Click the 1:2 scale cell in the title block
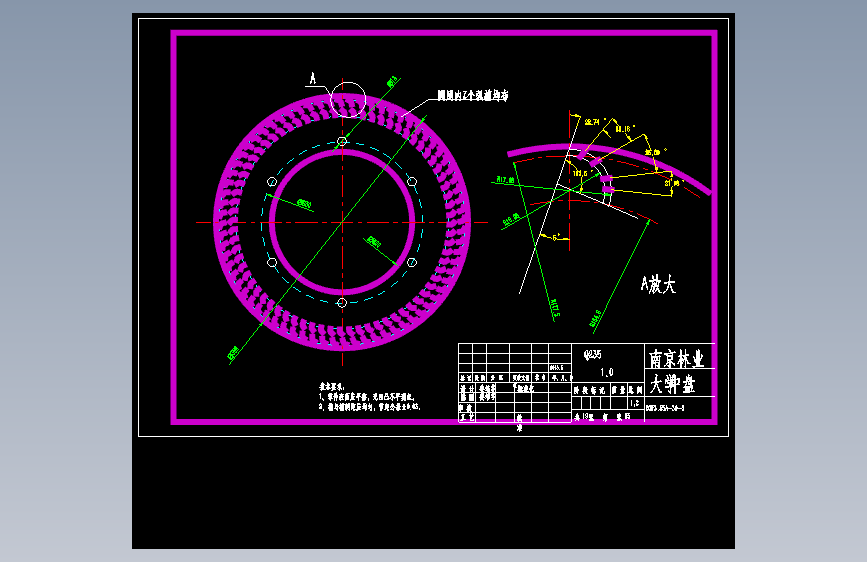Screen dimensions: 867x562 pyautogui.click(x=635, y=403)
